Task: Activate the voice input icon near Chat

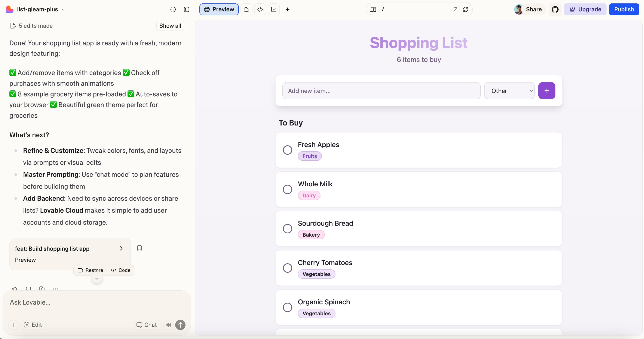Action: [x=168, y=325]
